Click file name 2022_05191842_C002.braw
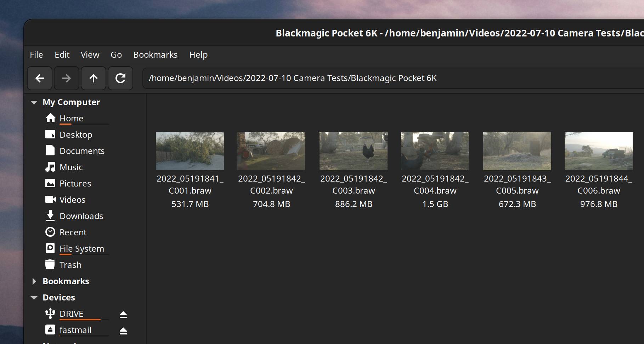Screen dimensions: 644x344 pos(271,184)
